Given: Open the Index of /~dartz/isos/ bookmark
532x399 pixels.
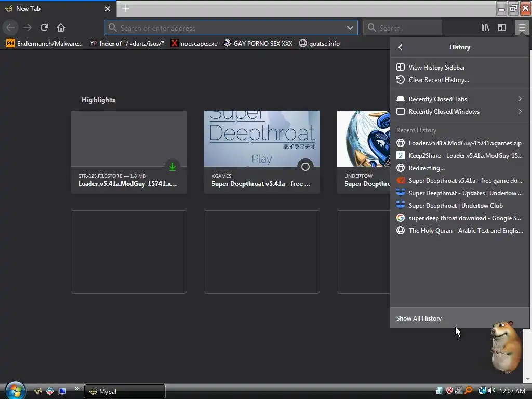Looking at the screenshot, I should click(x=127, y=44).
